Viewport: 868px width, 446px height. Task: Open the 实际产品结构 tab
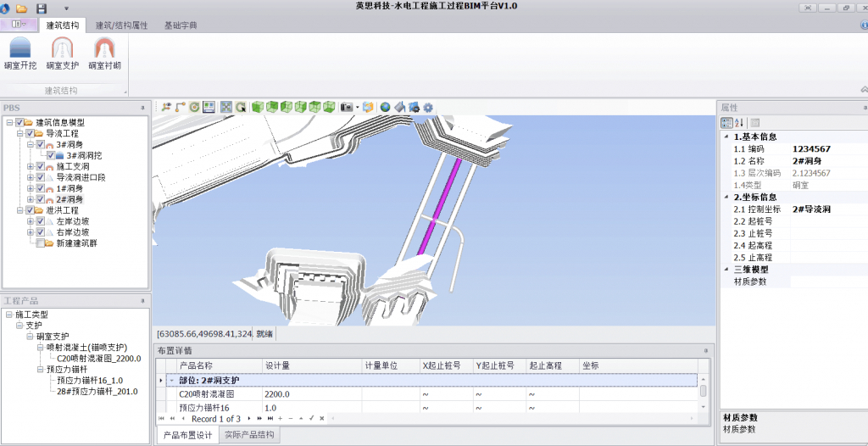[x=250, y=435]
